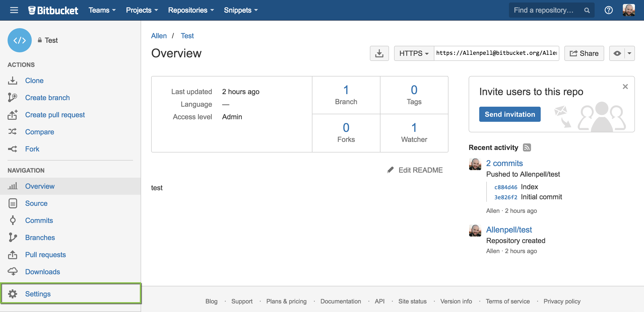644x312 pixels.
Task: Click the Test breadcrumb link
Action: 187,36
